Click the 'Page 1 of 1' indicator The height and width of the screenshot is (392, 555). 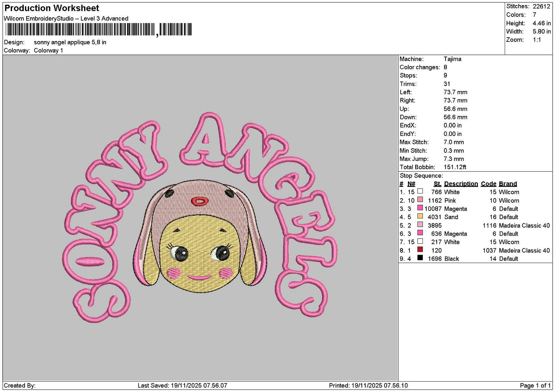535,385
